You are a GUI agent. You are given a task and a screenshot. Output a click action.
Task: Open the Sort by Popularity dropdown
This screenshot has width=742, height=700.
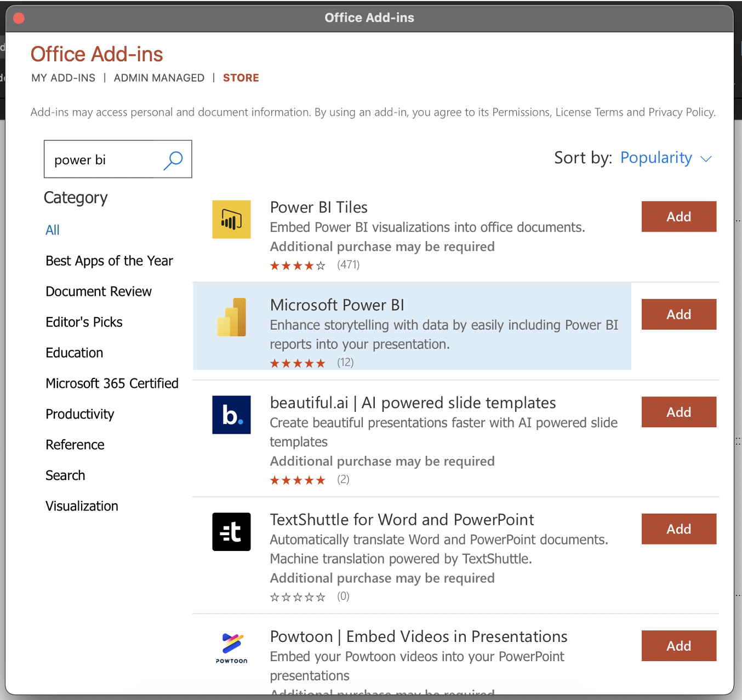666,158
